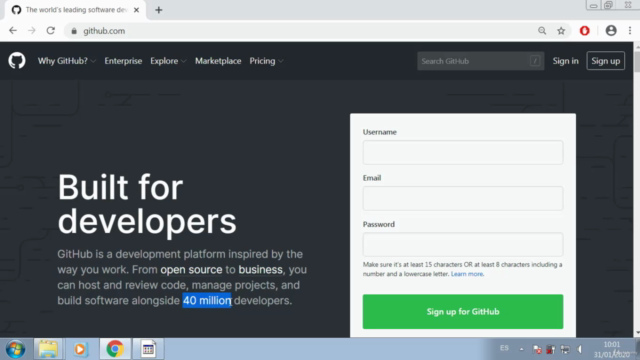Click the Sign up header button
Screen dimensions: 640x360
tap(605, 61)
